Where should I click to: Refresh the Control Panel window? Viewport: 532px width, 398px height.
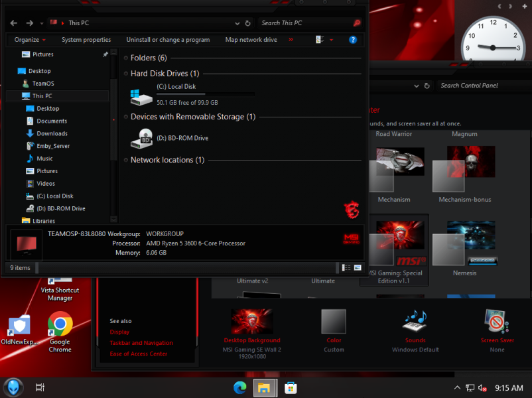[x=427, y=86]
